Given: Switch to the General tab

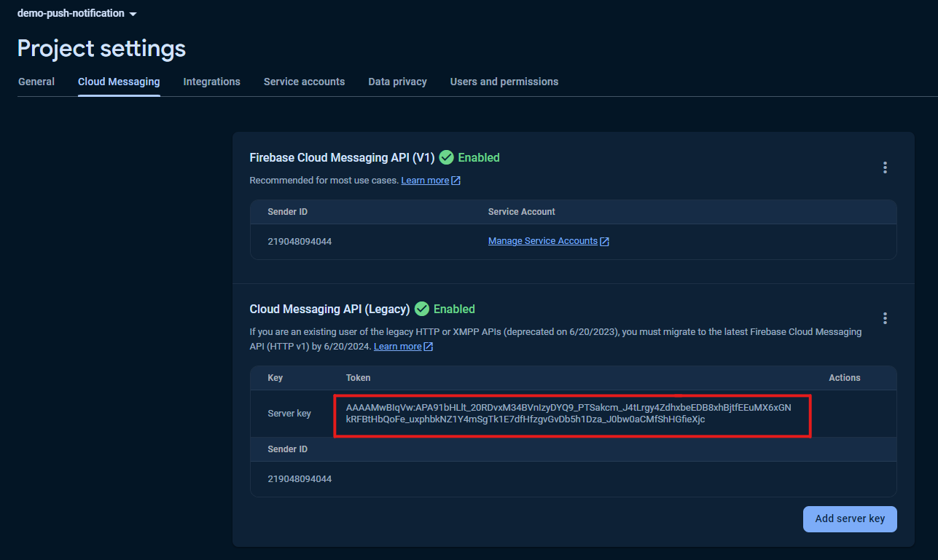Looking at the screenshot, I should (36, 82).
